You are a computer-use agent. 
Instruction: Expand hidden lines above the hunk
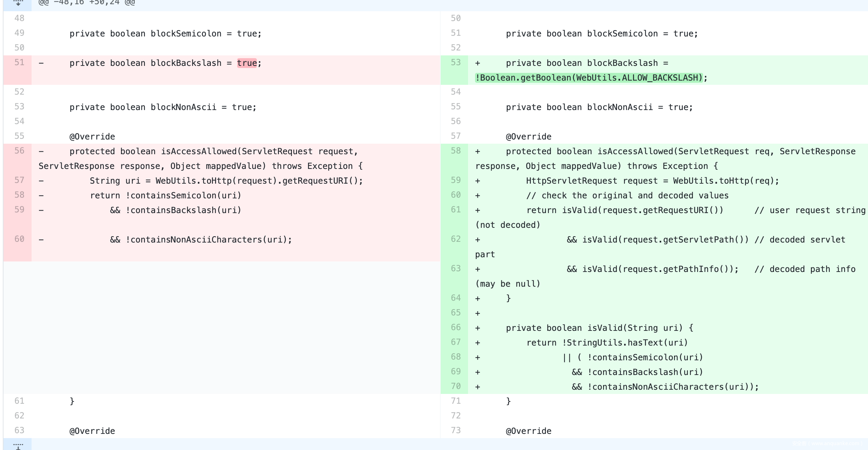tap(18, 3)
